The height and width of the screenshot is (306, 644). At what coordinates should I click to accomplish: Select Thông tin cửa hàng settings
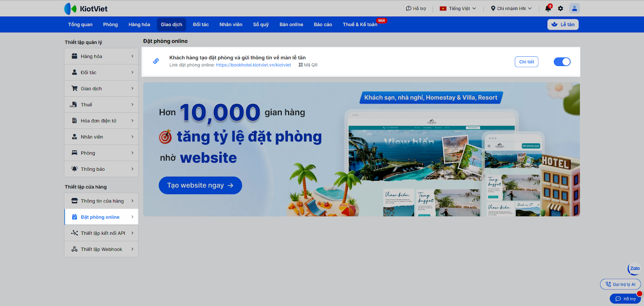pos(101,201)
